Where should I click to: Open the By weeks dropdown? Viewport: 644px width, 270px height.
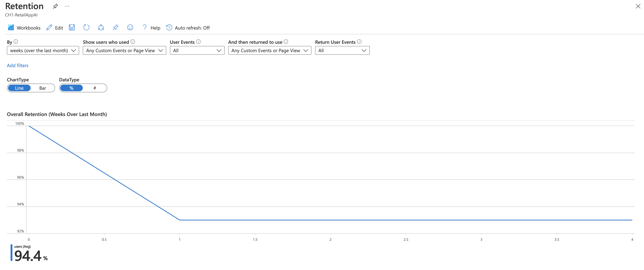click(43, 51)
